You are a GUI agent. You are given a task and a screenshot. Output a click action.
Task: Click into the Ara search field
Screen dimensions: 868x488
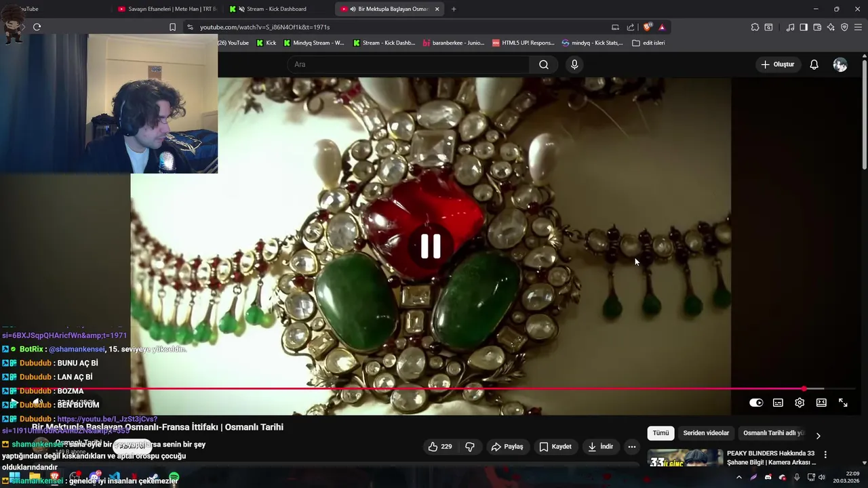point(409,64)
